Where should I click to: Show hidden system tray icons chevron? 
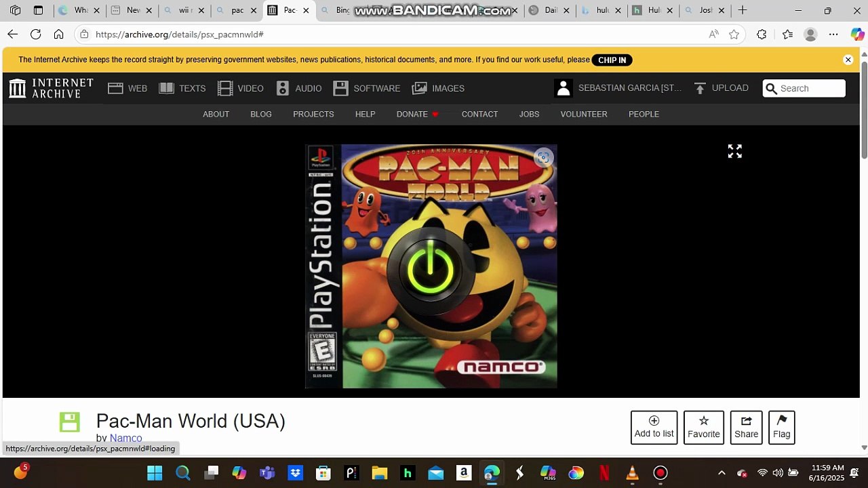click(x=722, y=473)
